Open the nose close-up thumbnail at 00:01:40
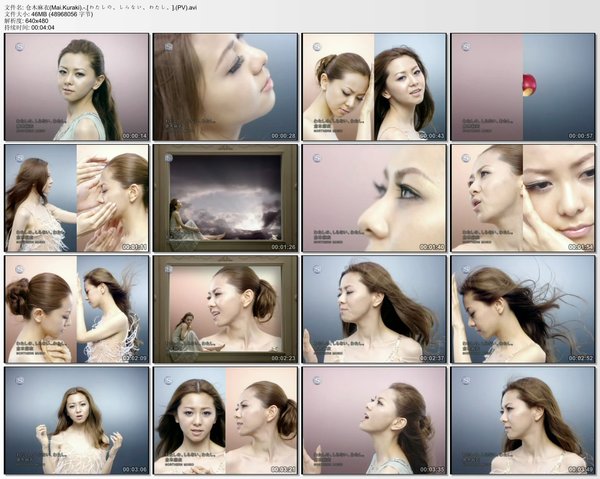The image size is (600, 479). tap(374, 198)
